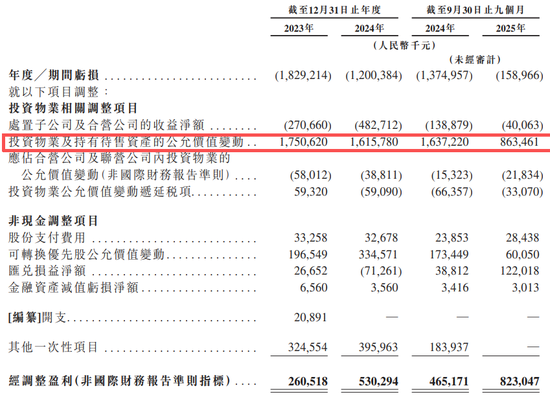Select the 2023年 column header
This screenshot has width=550, height=399.
pos(299,28)
